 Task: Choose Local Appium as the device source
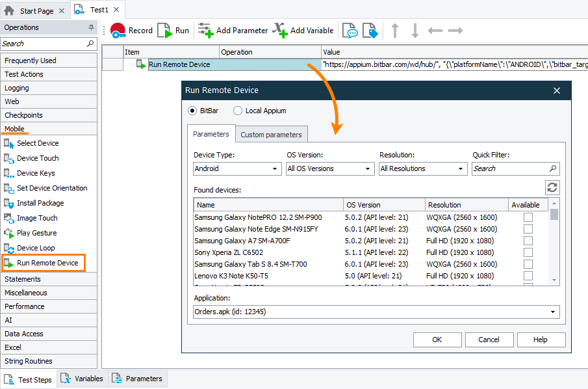click(x=237, y=111)
